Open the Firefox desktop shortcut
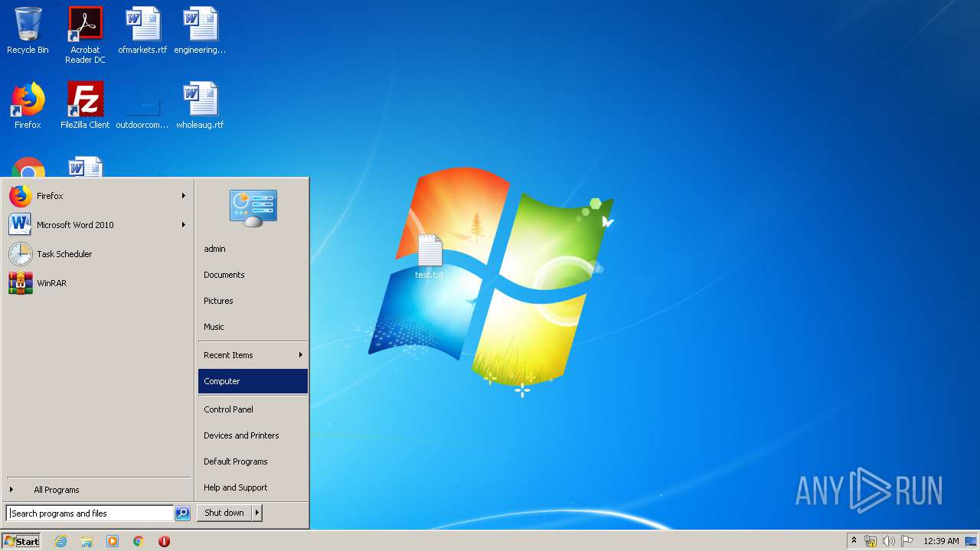This screenshot has height=551, width=980. tap(28, 106)
